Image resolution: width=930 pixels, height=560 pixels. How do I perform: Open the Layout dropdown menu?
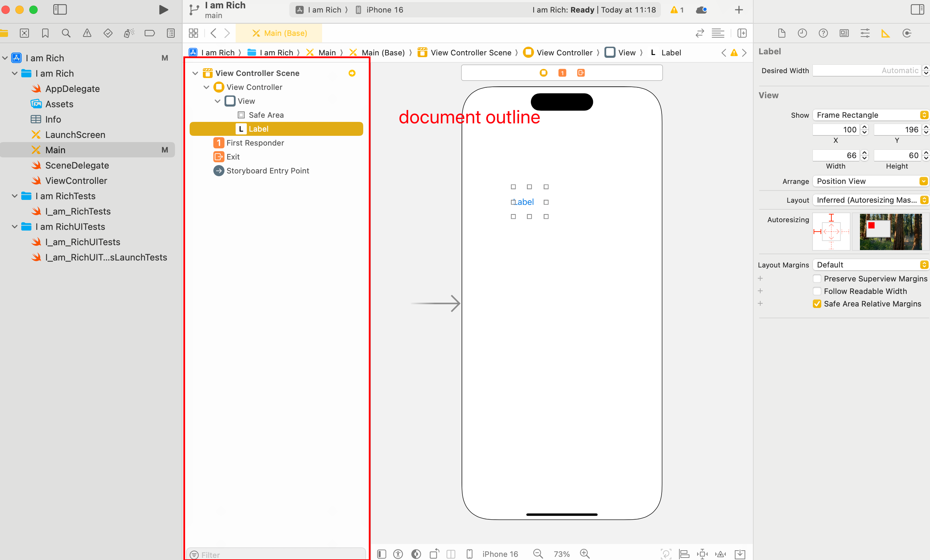click(x=869, y=201)
